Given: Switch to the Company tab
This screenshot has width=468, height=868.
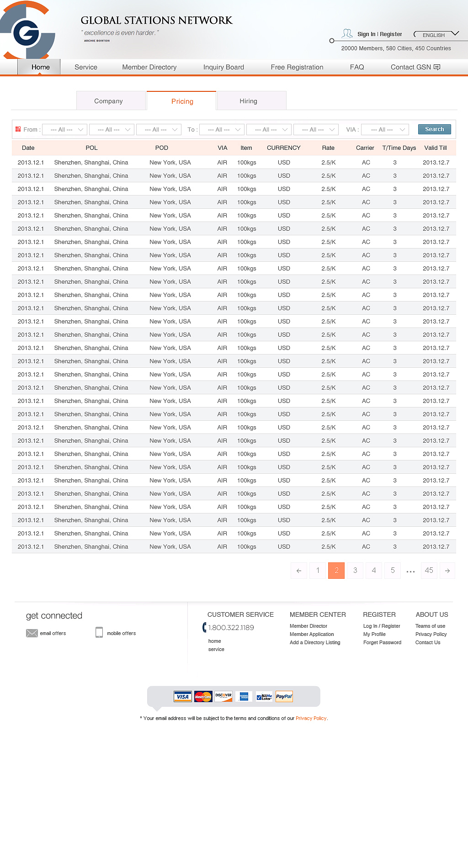Looking at the screenshot, I should 109,101.
